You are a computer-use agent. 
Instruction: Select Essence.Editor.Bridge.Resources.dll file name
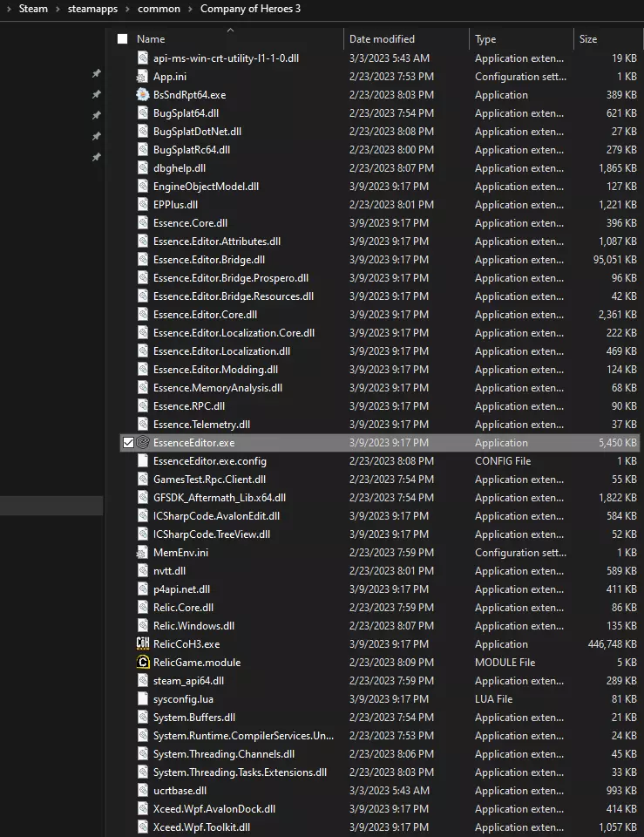[x=234, y=296]
